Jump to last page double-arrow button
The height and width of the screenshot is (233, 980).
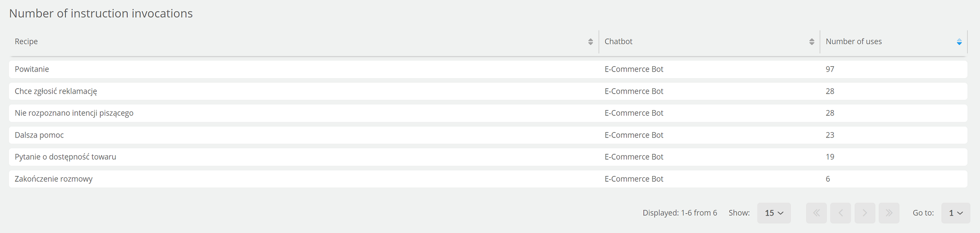click(x=889, y=213)
